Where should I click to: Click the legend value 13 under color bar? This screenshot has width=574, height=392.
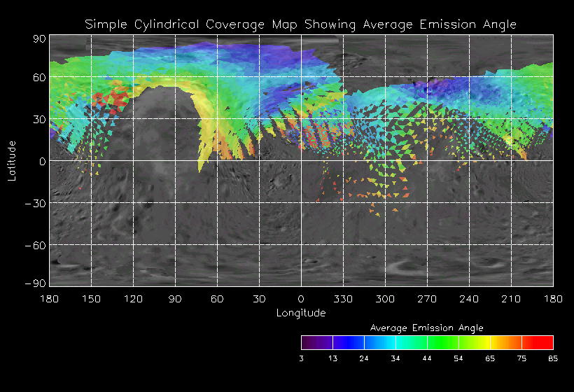coord(332,358)
